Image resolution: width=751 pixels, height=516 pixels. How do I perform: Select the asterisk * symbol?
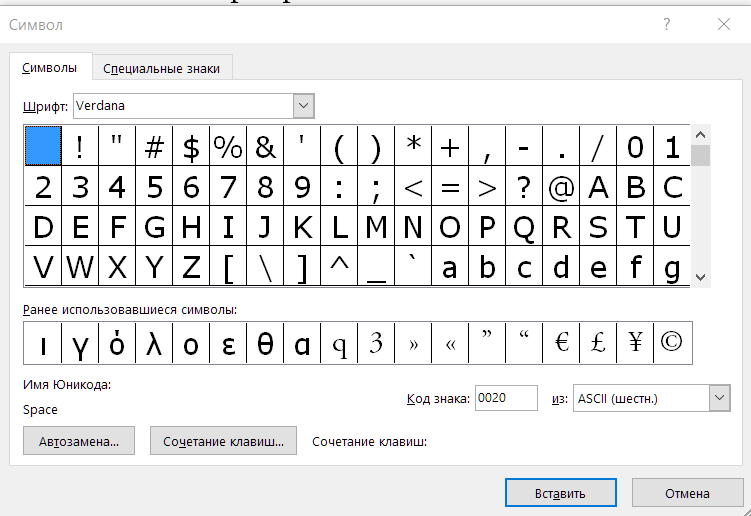(x=413, y=146)
